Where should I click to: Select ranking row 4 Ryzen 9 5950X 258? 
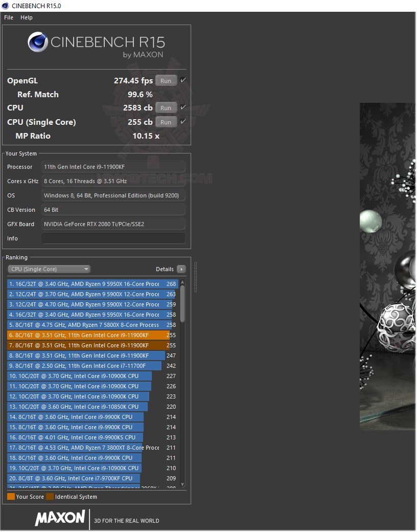click(x=92, y=315)
